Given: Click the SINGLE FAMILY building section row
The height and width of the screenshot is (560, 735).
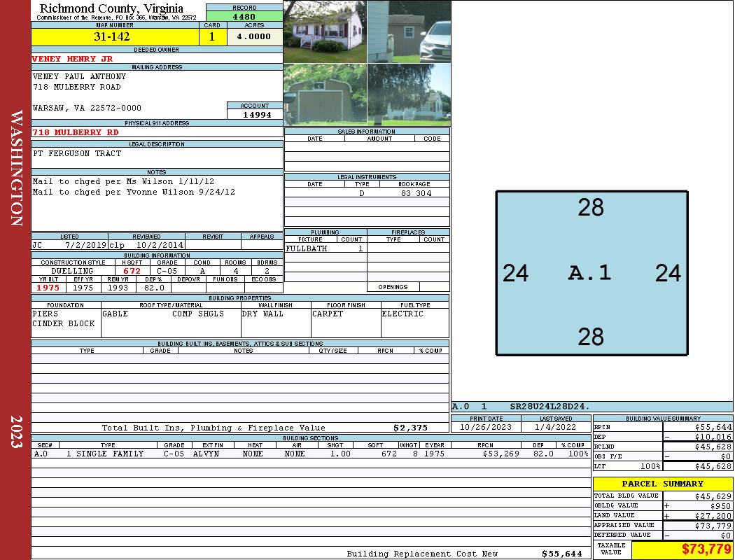Looking at the screenshot, I should point(311,454).
